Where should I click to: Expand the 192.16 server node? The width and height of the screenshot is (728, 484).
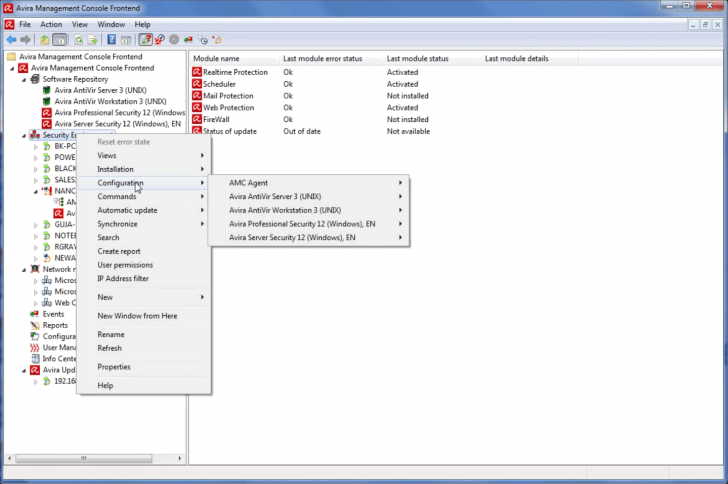tap(36, 381)
